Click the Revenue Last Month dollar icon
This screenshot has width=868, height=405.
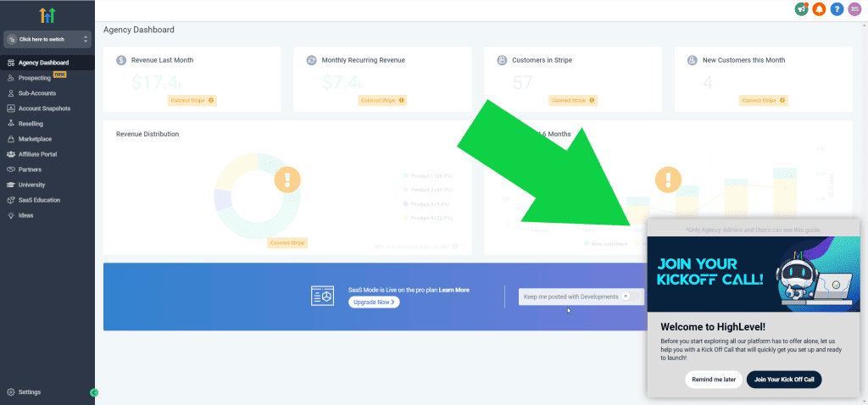pyautogui.click(x=121, y=60)
